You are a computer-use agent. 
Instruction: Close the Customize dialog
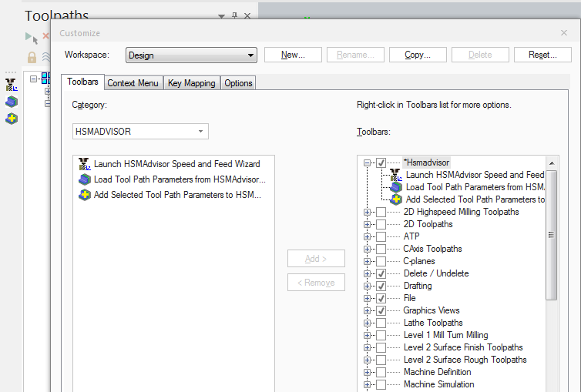tap(564, 33)
